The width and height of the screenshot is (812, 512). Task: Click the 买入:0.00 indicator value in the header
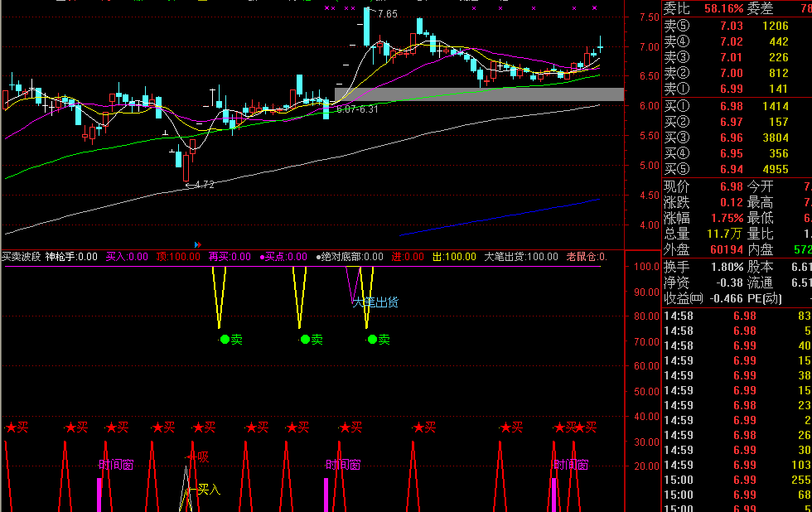[x=127, y=257]
